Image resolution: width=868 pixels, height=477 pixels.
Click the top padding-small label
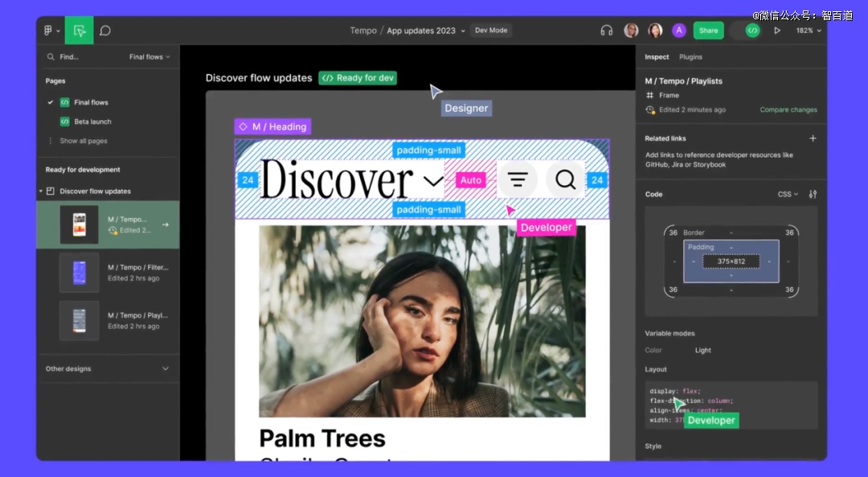tap(428, 150)
